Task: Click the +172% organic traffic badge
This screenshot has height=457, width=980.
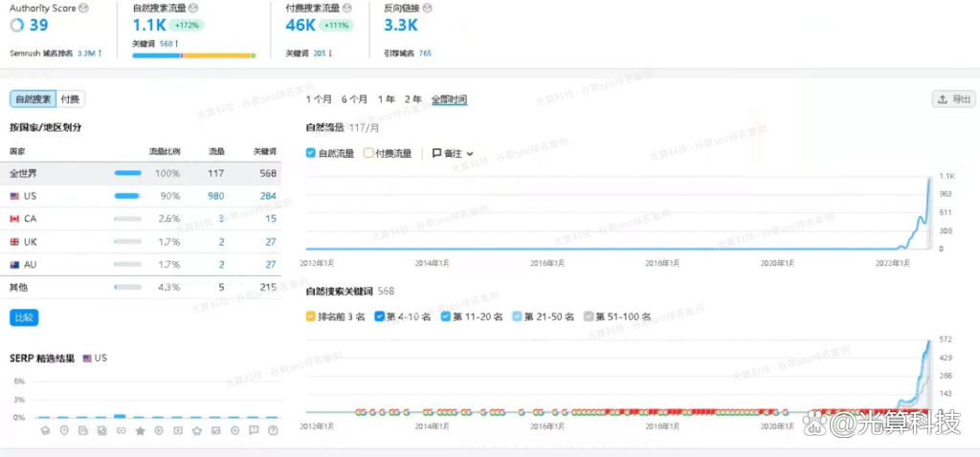Action: 189,26
